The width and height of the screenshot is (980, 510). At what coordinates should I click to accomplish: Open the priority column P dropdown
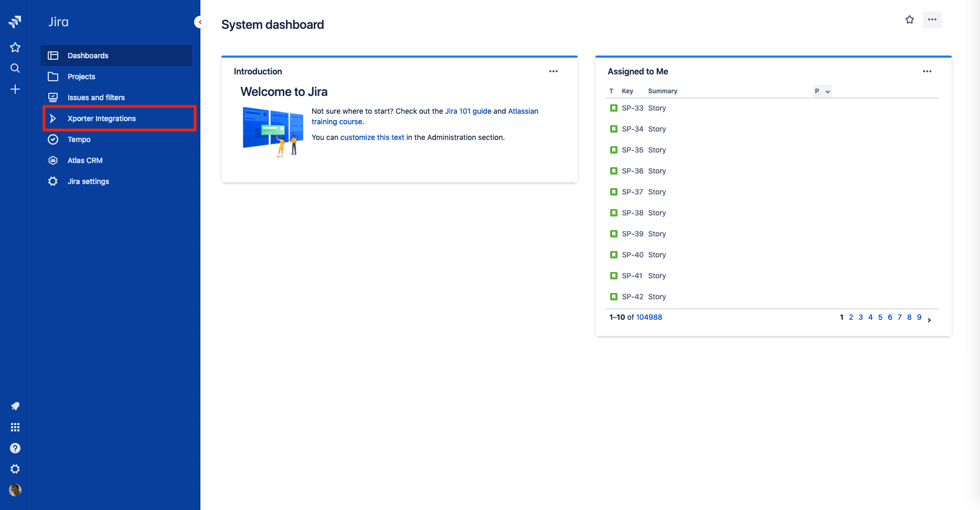pos(822,91)
